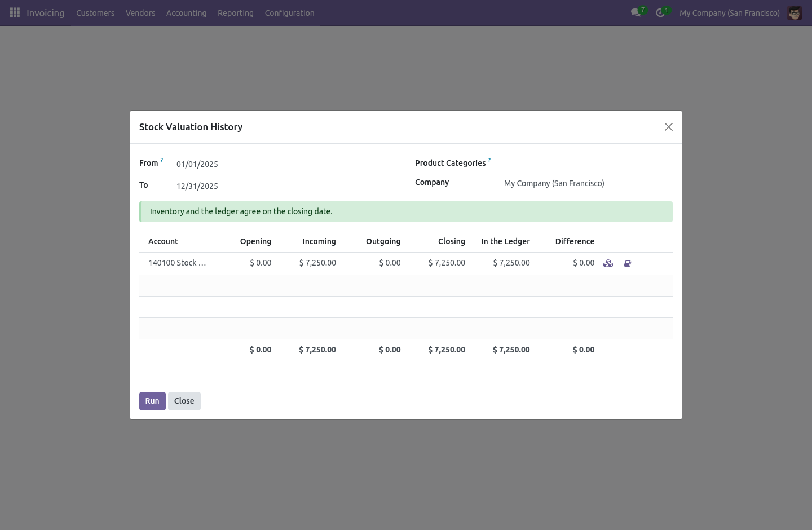Show help tooltip beside Product Categories
812x530 pixels.
[489, 160]
